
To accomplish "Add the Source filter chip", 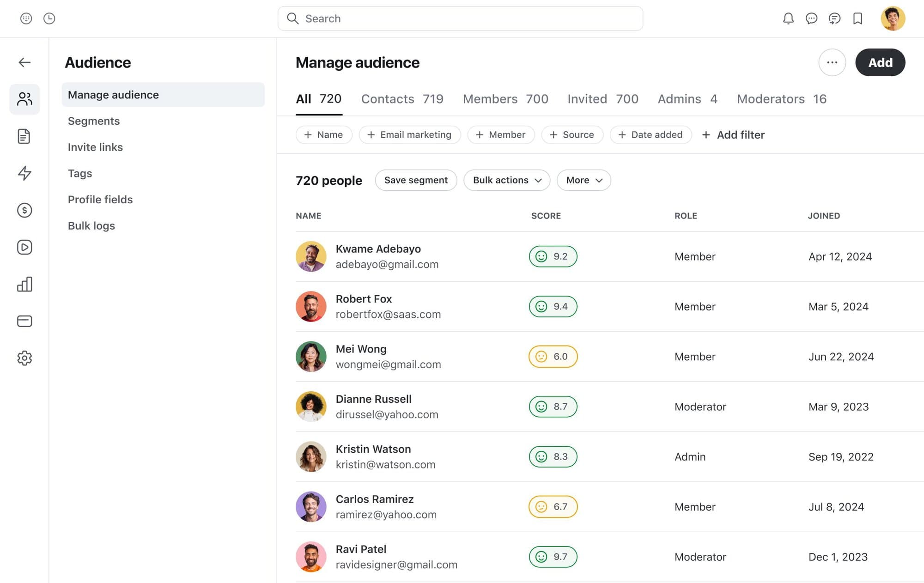I will [x=572, y=134].
